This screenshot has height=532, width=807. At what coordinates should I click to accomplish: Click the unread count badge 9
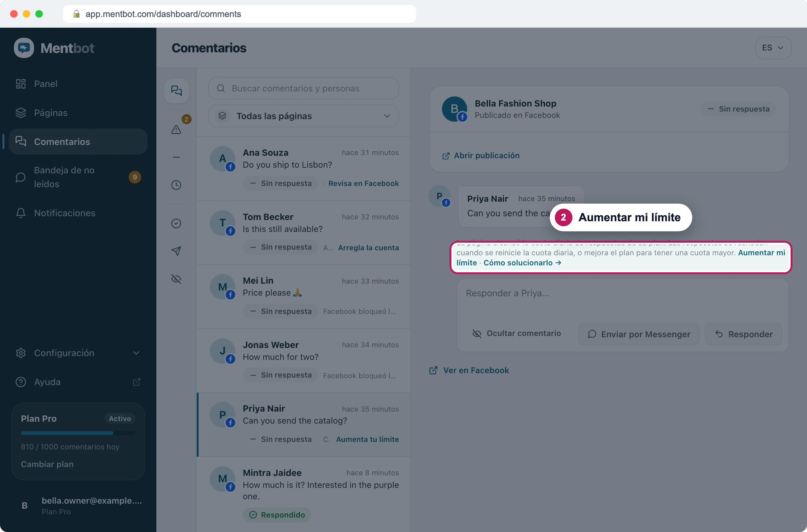click(x=135, y=177)
